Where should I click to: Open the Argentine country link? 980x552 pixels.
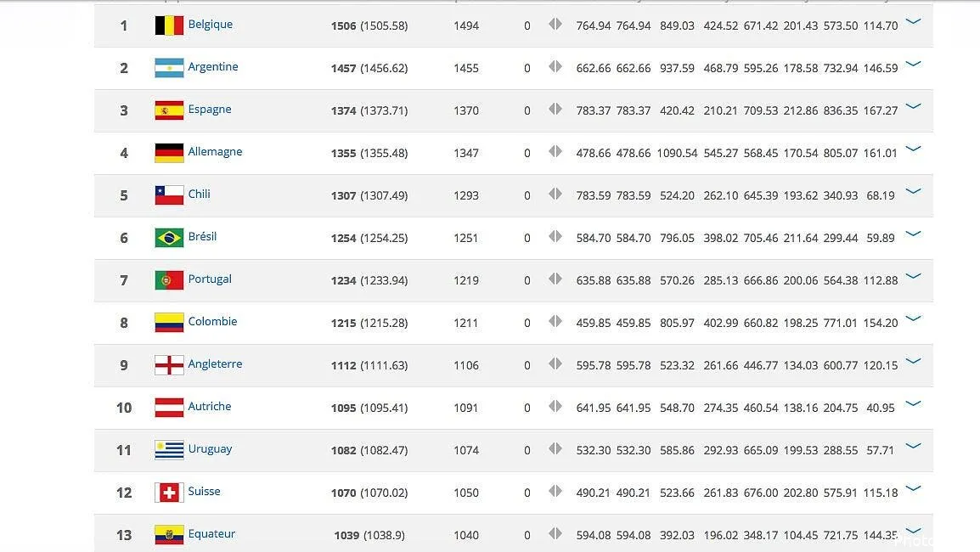[x=213, y=67]
